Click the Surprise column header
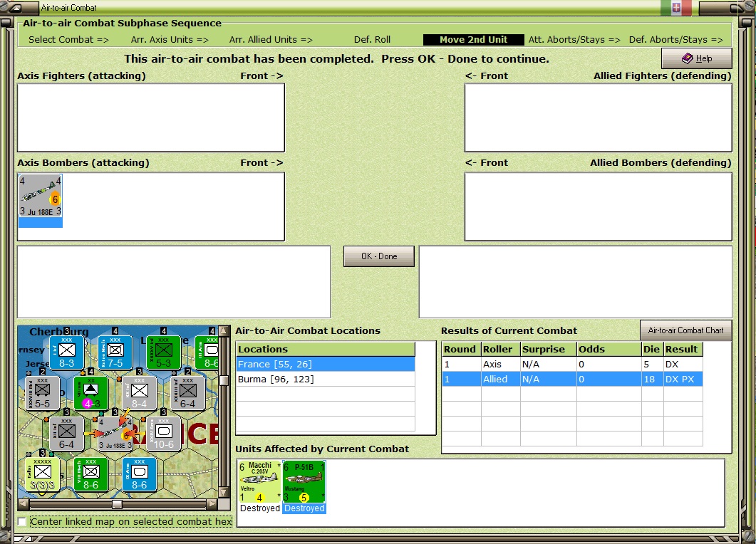The image size is (756, 544). 548,350
